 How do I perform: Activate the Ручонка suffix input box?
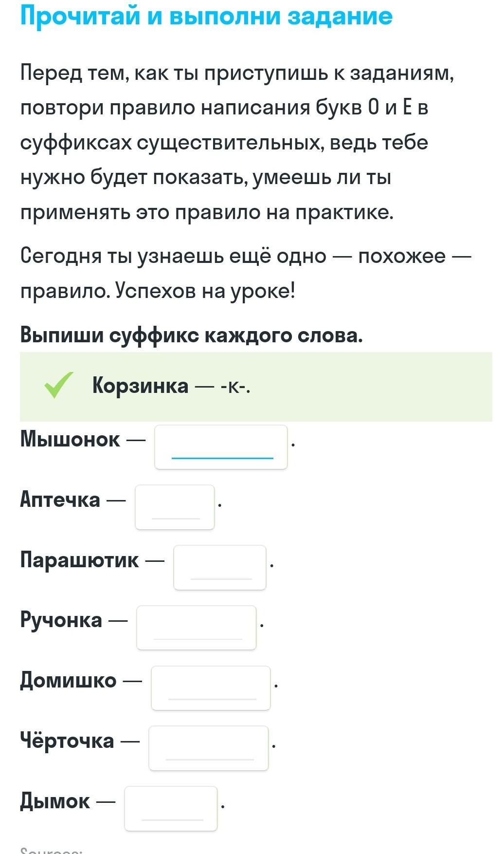[197, 628]
